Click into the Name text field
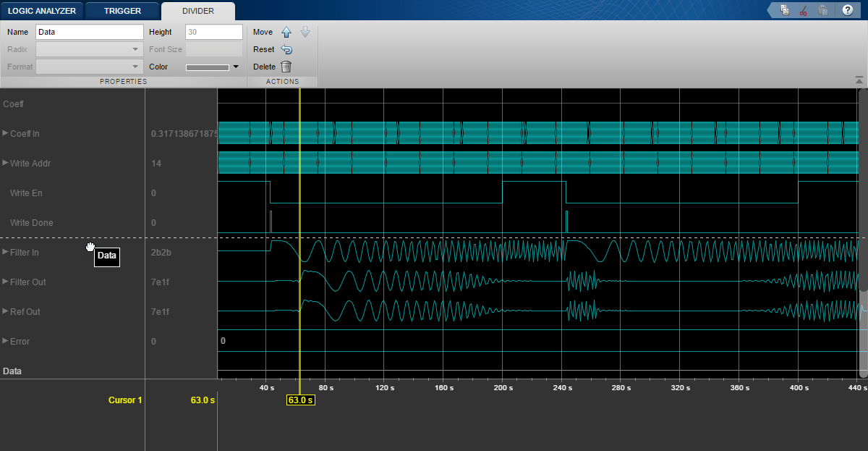This screenshot has height=451, width=868. (x=89, y=32)
